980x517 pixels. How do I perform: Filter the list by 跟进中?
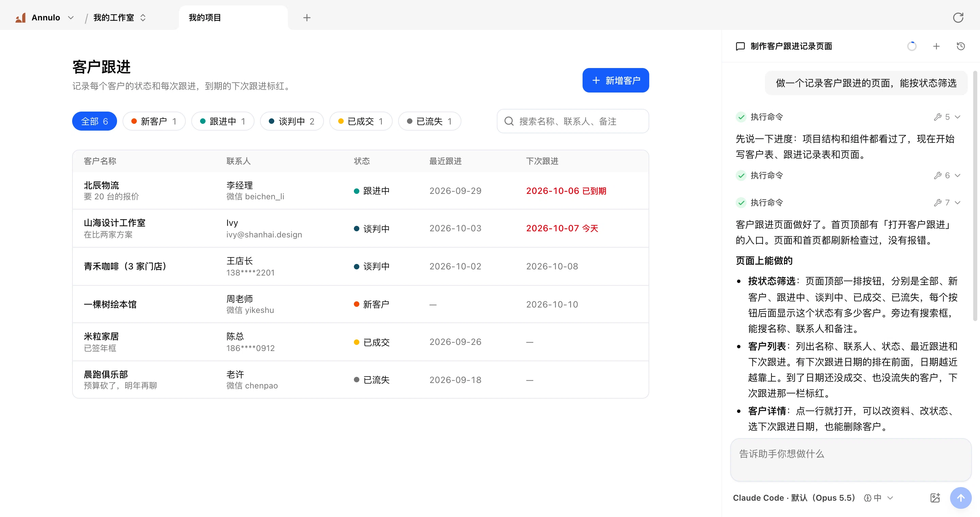click(223, 121)
